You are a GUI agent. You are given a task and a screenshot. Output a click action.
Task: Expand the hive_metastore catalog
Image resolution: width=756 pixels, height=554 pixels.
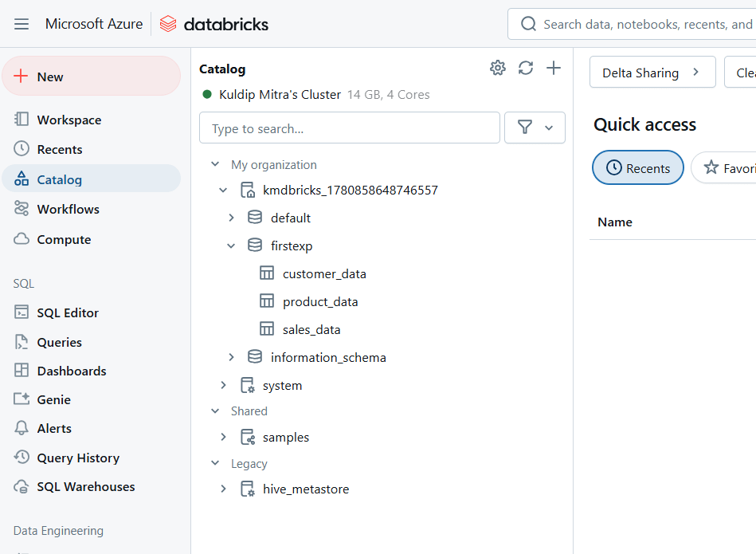[224, 489]
